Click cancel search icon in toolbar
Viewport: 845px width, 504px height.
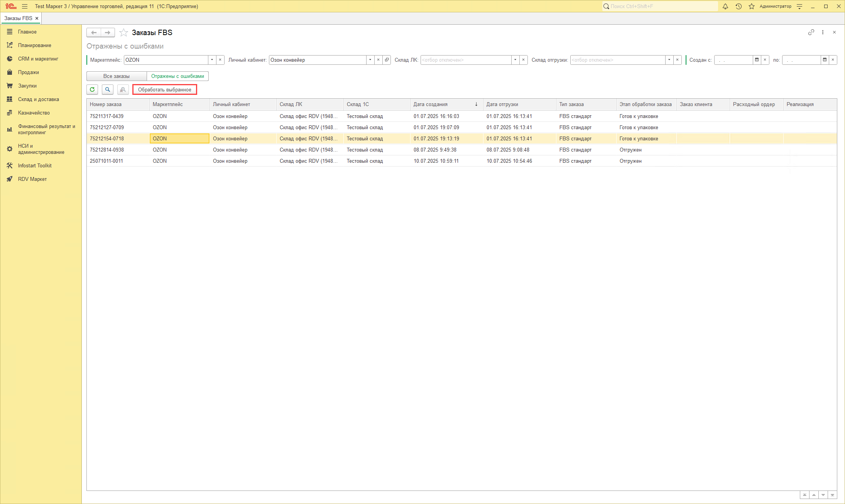[x=123, y=89]
